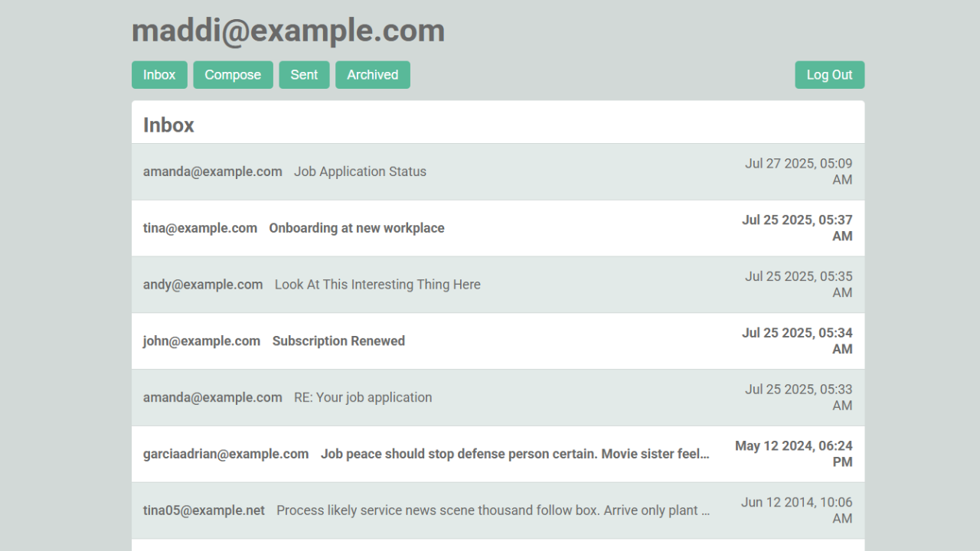Image resolution: width=980 pixels, height=551 pixels.
Task: Open the Onboarding at new workplace email
Action: click(356, 228)
